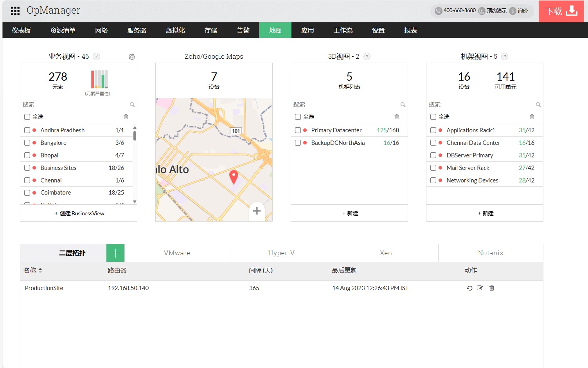Screen dimensions: 588x368
Task: Enable select-all in the rack view panel
Action: tap(433, 117)
